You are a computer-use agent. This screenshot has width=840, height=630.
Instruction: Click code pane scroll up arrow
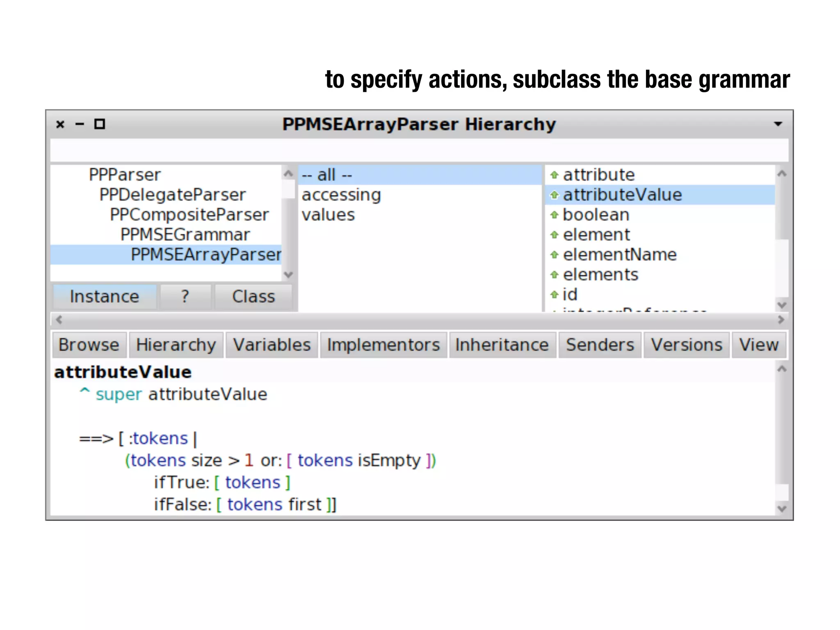tap(782, 369)
